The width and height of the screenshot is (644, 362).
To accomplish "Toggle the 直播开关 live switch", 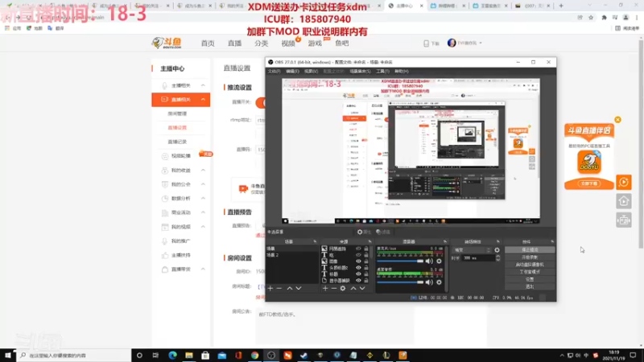I will pos(260,102).
